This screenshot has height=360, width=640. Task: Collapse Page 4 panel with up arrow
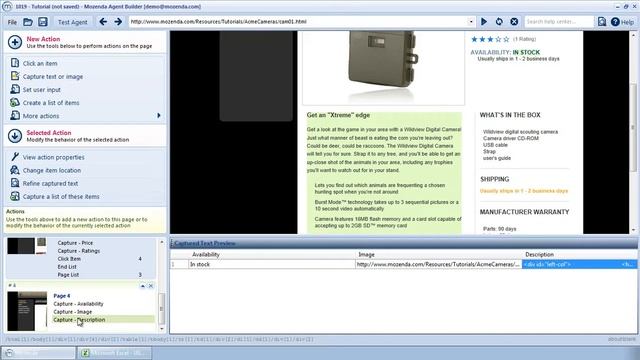coord(142,286)
